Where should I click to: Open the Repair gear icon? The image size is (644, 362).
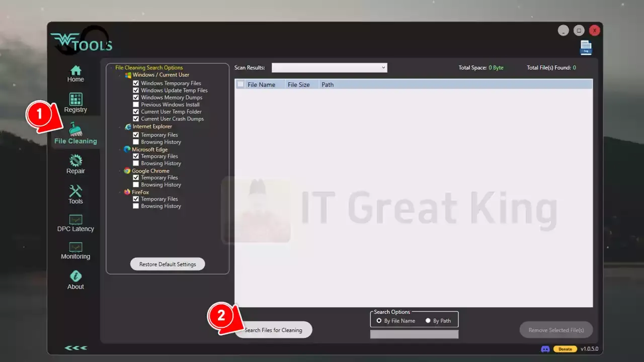pos(75,160)
